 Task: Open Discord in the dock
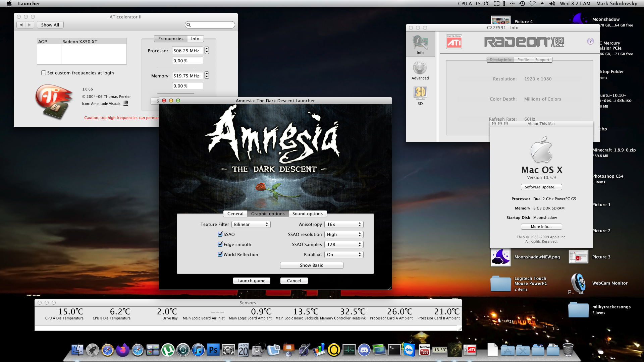point(364,350)
